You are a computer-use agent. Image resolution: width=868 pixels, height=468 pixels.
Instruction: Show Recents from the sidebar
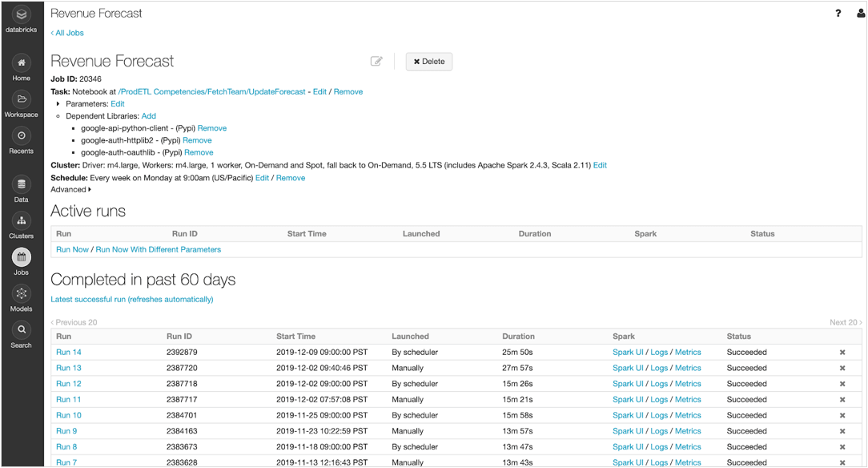click(22, 136)
